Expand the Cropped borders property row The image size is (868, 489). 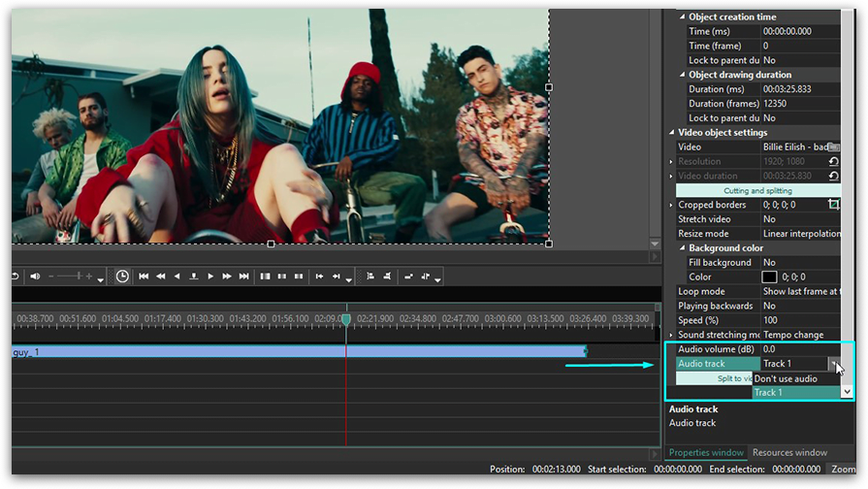tap(671, 205)
